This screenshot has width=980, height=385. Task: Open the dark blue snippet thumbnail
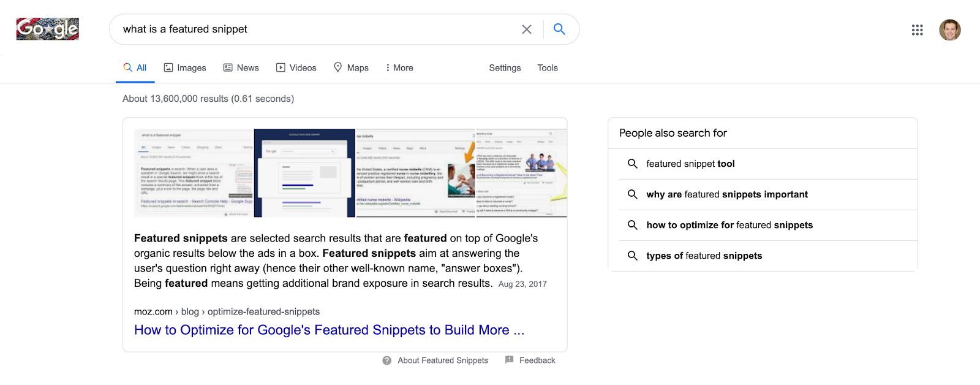point(304,173)
